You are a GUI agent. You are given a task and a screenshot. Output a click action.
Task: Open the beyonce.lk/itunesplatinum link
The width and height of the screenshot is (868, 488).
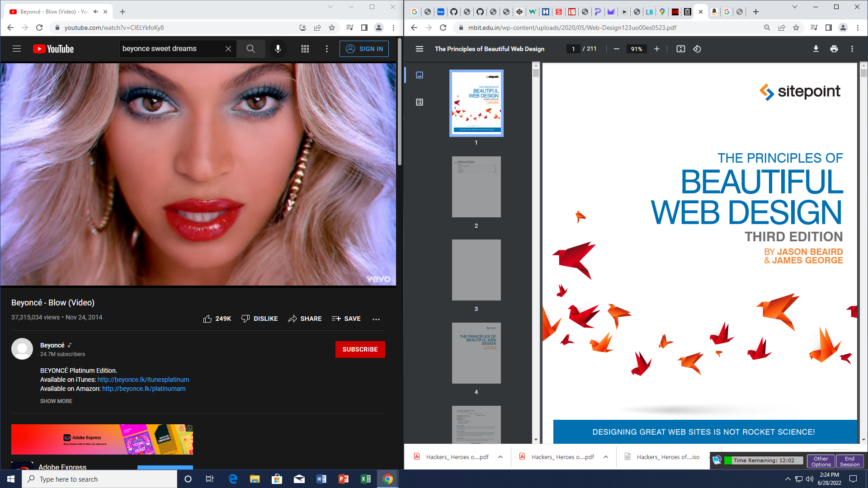point(143,380)
